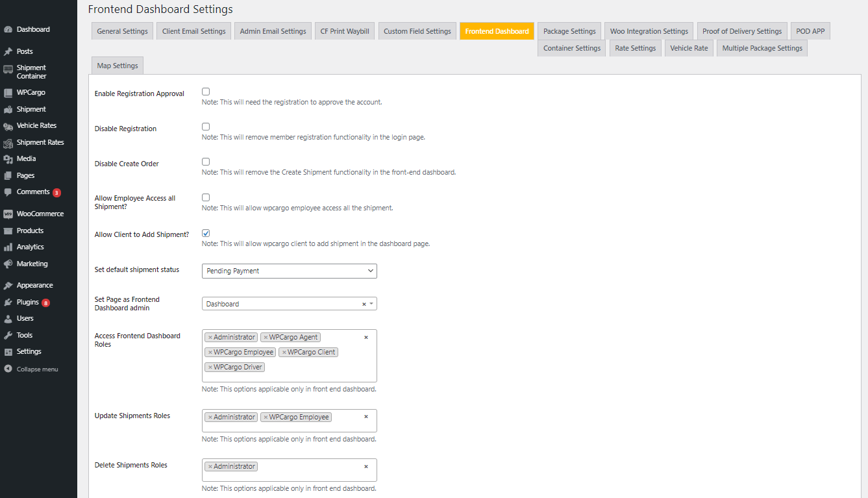
Task: Click the Posts pushpin icon
Action: [8, 51]
